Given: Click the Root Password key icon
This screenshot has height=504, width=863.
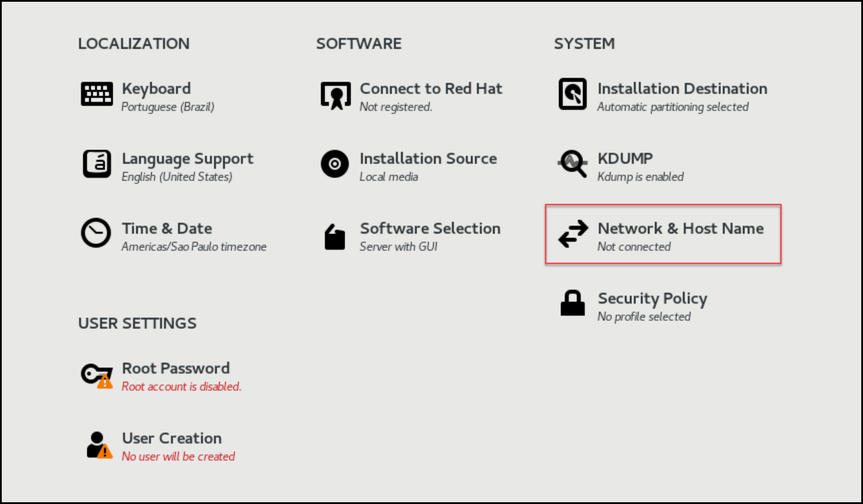Looking at the screenshot, I should coord(96,375).
